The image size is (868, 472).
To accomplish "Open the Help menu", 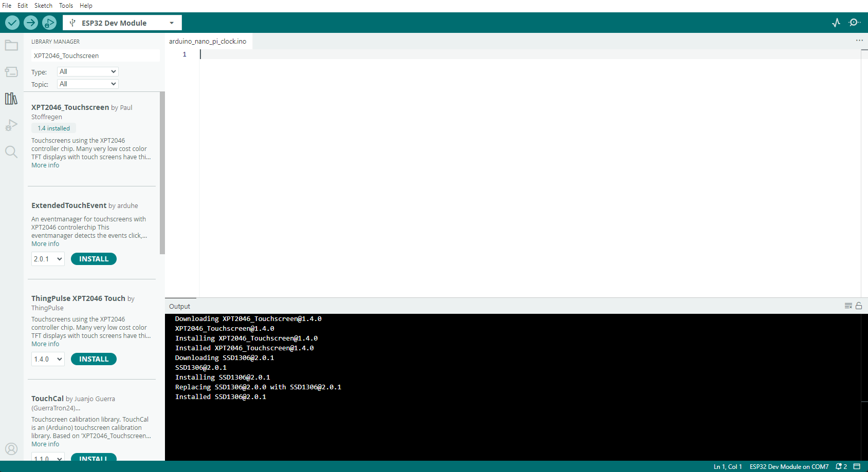I will click(86, 6).
